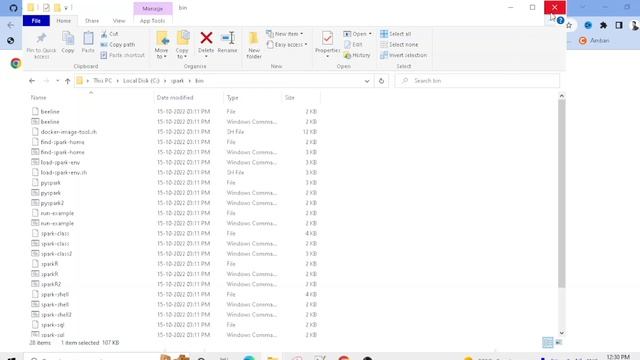This screenshot has height=360, width=640.
Task: Select the spark-class2 command file
Action: pyautogui.click(x=56, y=254)
